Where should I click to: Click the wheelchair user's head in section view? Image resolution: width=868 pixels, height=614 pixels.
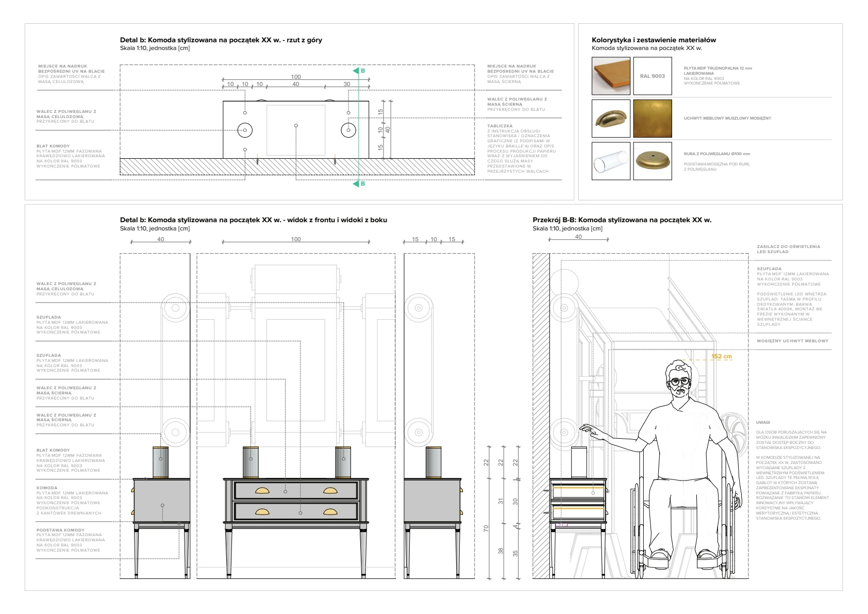pos(678,382)
